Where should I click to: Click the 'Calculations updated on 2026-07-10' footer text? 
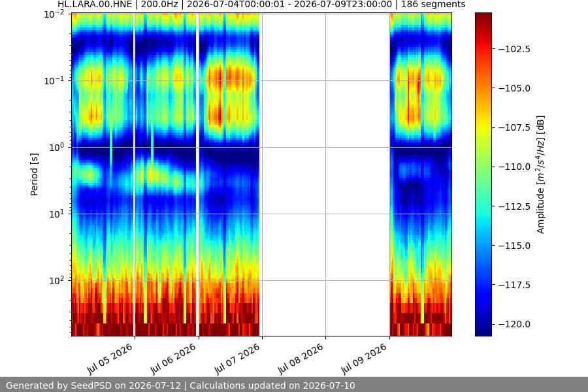coord(272,385)
